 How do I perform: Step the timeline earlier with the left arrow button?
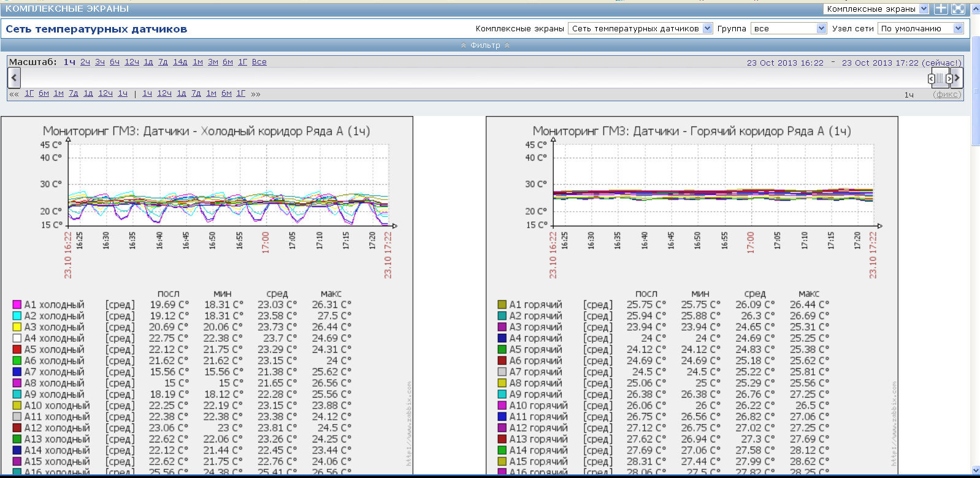[x=14, y=78]
